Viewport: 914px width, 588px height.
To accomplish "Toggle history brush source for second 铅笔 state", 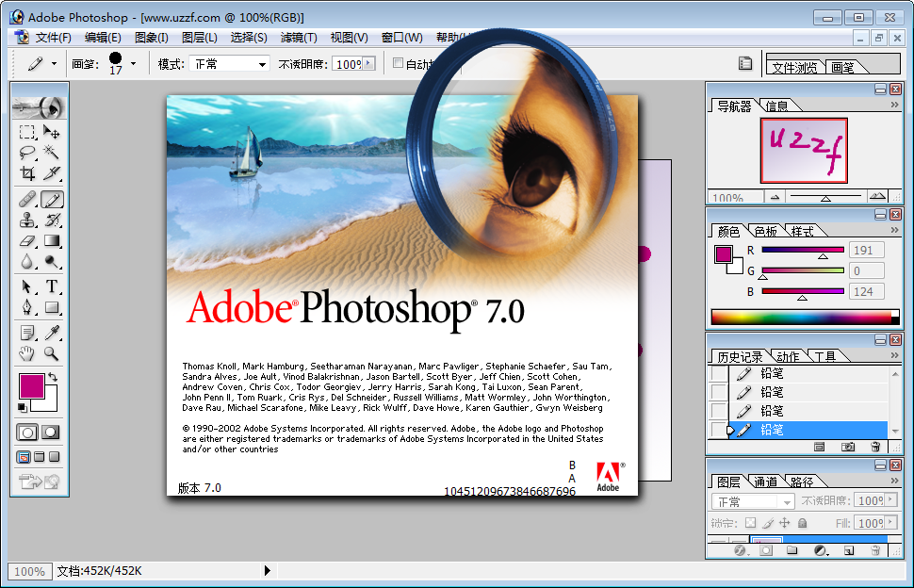I will tap(719, 392).
